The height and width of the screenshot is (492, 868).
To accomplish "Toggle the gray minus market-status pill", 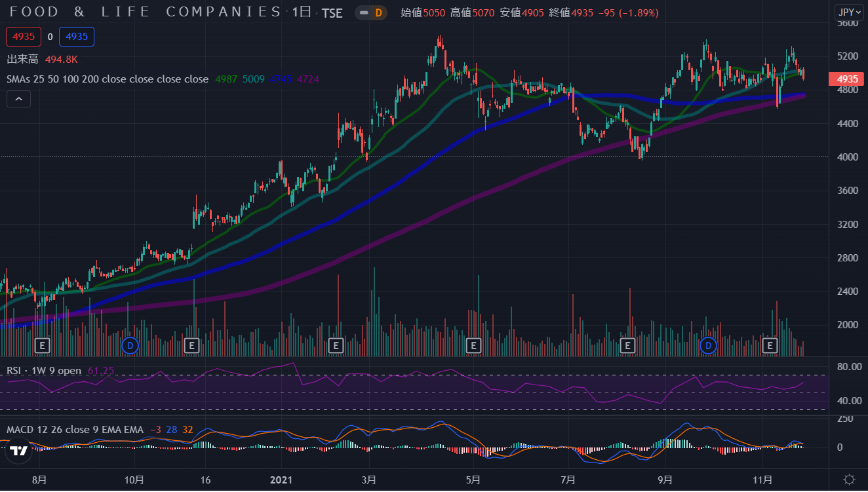I will click(364, 12).
